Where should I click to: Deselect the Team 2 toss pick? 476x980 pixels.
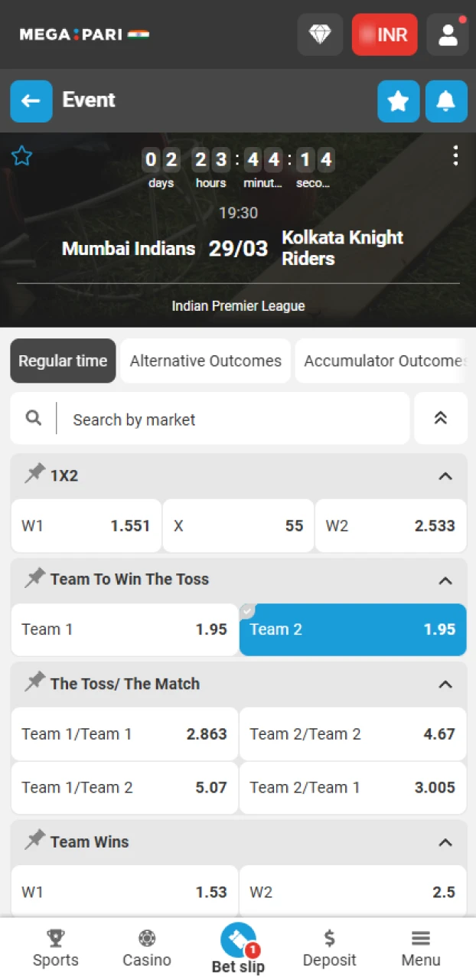tap(352, 629)
